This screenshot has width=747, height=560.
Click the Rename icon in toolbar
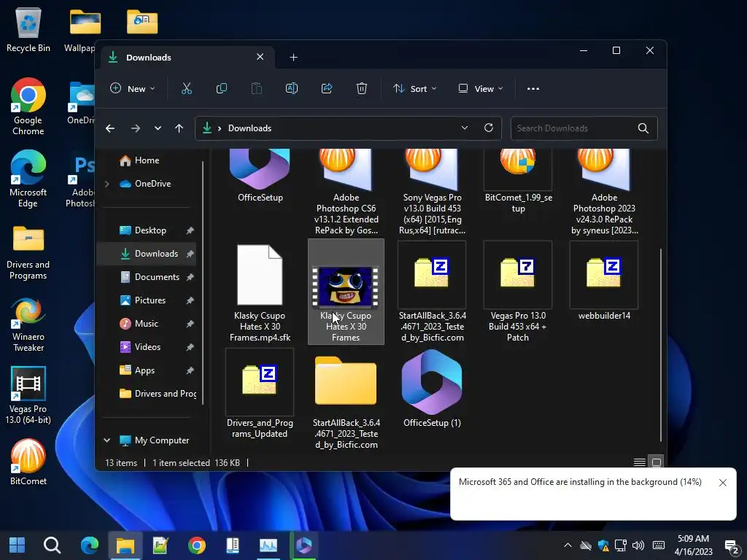[x=292, y=88]
